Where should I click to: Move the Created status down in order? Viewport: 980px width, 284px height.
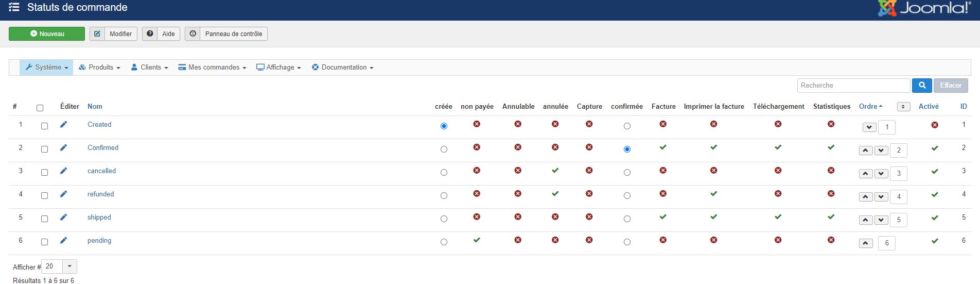869,127
